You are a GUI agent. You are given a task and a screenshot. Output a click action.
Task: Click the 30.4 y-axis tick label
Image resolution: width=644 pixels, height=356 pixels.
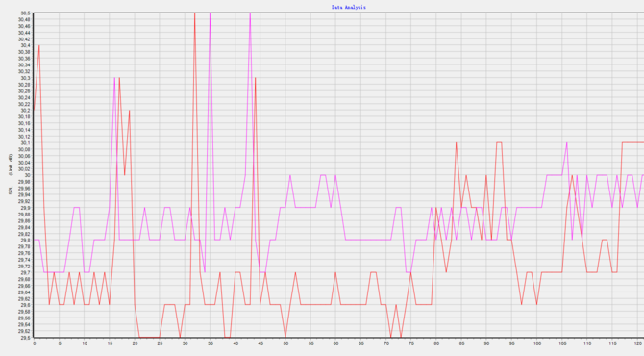coord(25,45)
